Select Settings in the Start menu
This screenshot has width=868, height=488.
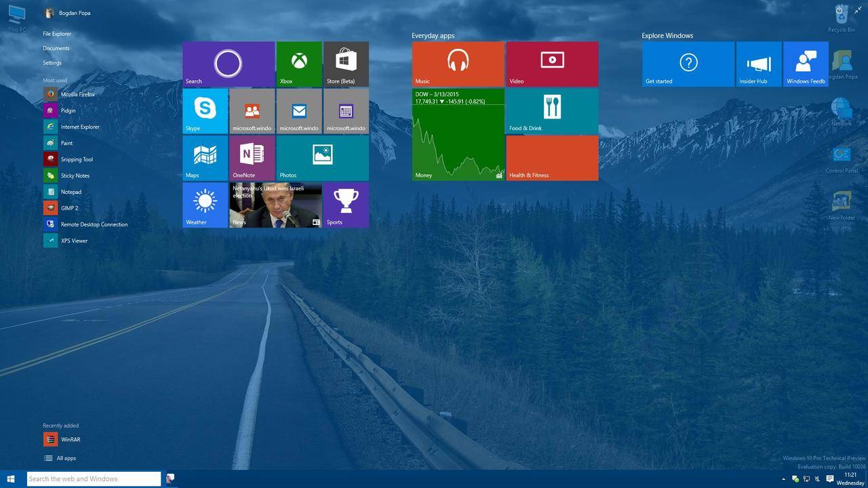point(52,63)
